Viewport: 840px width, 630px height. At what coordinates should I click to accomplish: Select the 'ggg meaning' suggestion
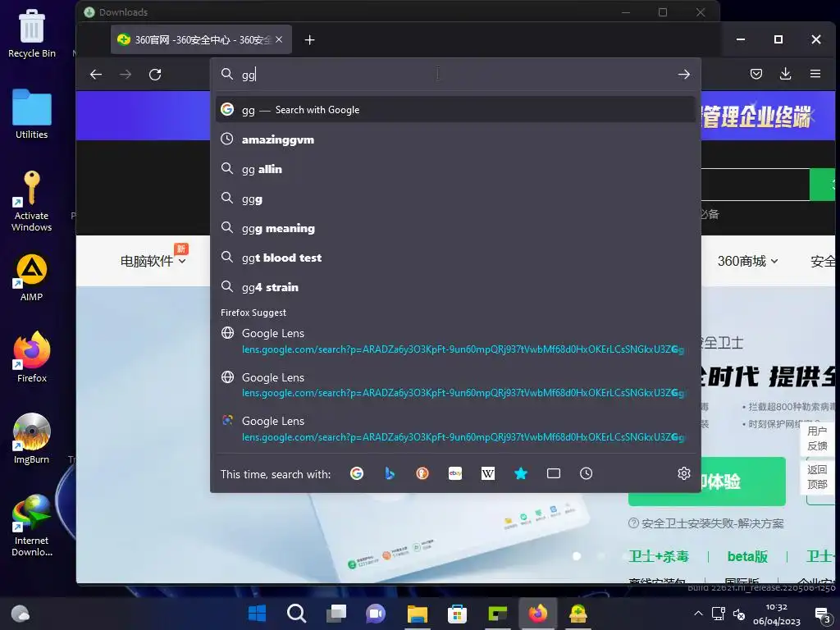455,228
